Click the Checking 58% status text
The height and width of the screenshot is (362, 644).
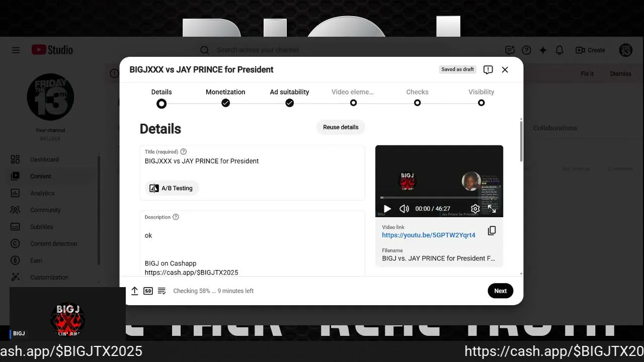coord(213,291)
